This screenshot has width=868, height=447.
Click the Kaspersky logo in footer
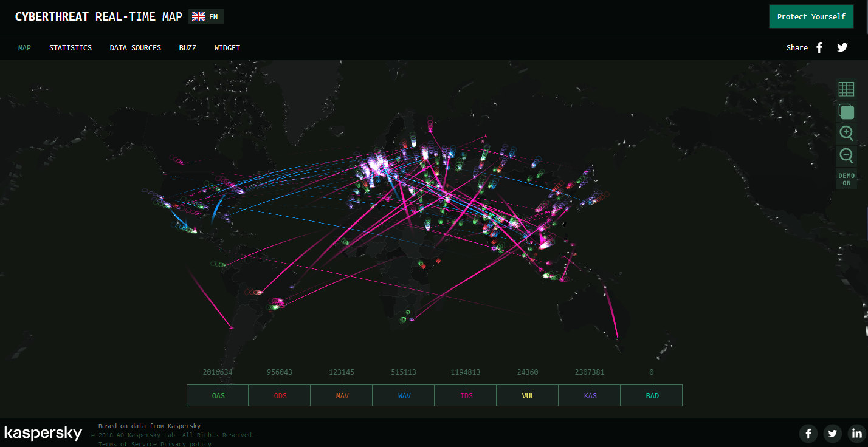pyautogui.click(x=43, y=433)
